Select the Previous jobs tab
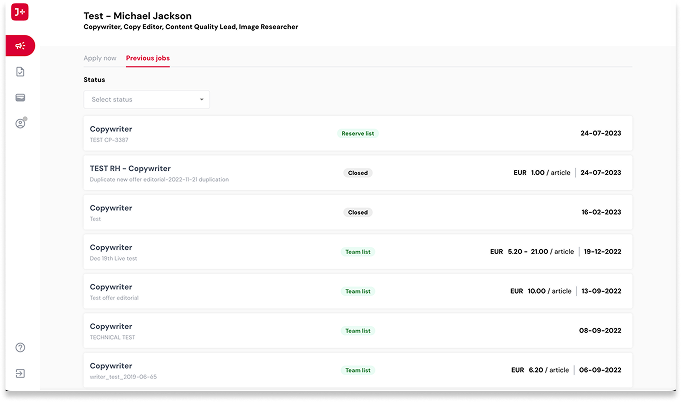 148,58
